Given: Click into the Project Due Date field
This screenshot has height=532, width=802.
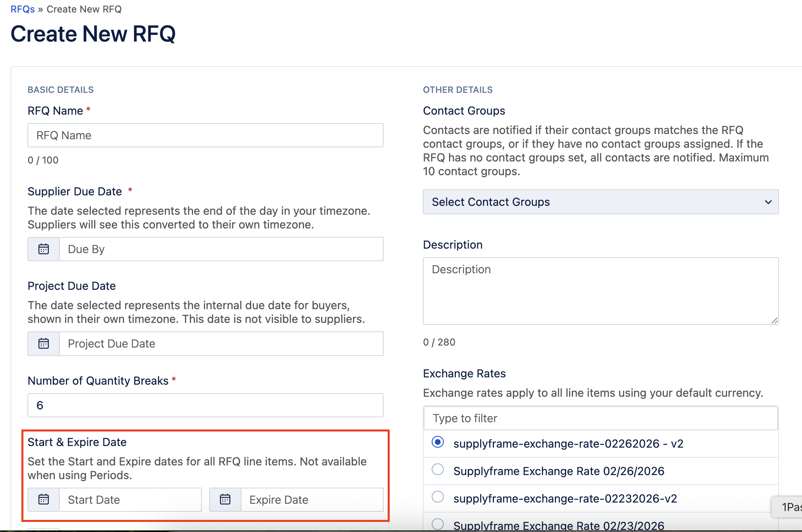Looking at the screenshot, I should click(221, 343).
